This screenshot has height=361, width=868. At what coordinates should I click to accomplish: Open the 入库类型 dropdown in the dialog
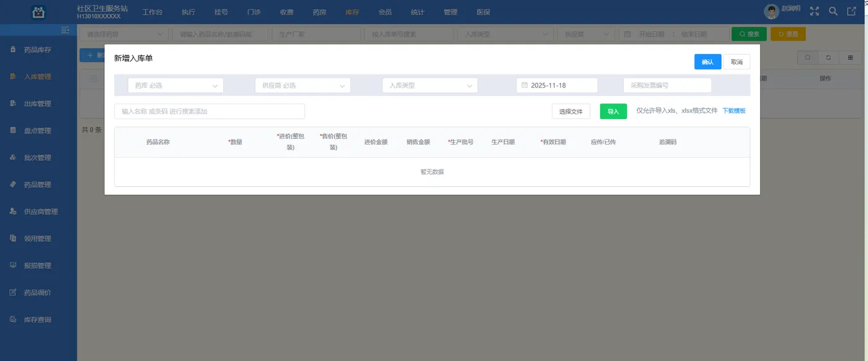click(x=429, y=85)
